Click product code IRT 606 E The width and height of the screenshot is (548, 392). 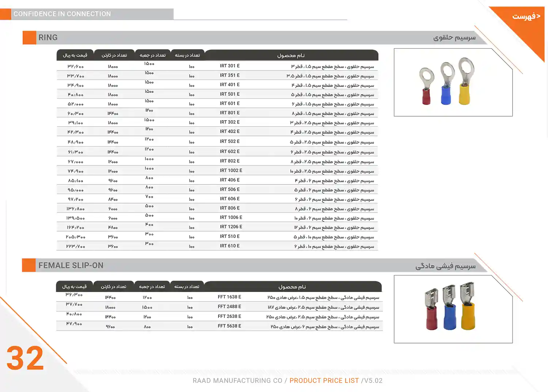click(230, 199)
